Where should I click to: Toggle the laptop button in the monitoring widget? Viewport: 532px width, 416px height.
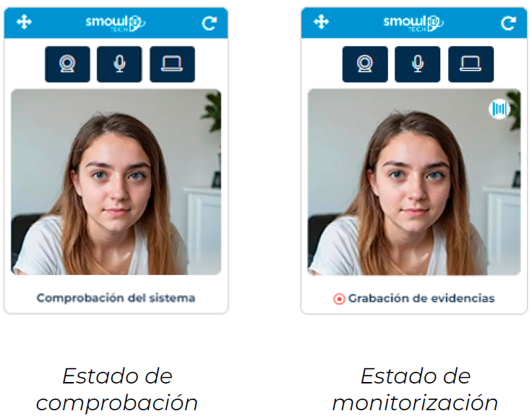tap(471, 64)
